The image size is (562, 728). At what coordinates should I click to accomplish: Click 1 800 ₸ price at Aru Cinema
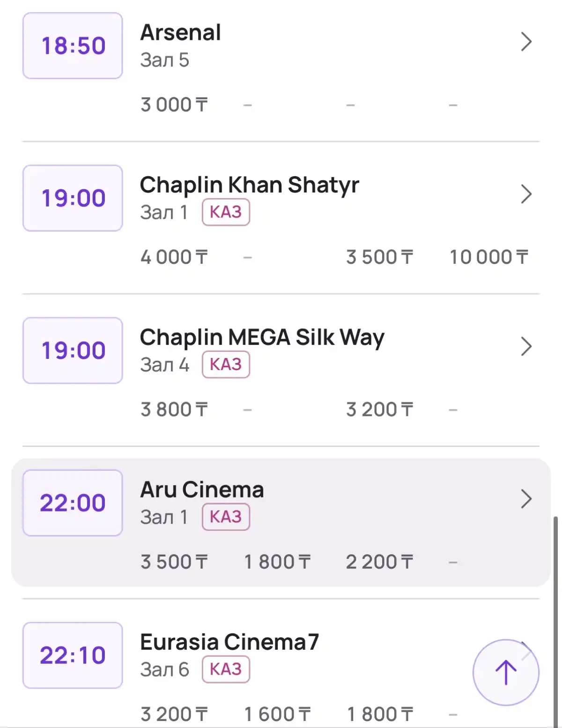[x=277, y=562]
